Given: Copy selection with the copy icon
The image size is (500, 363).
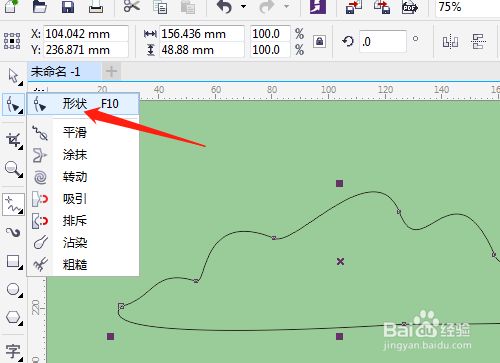Looking at the screenshot, I should click(160, 7).
